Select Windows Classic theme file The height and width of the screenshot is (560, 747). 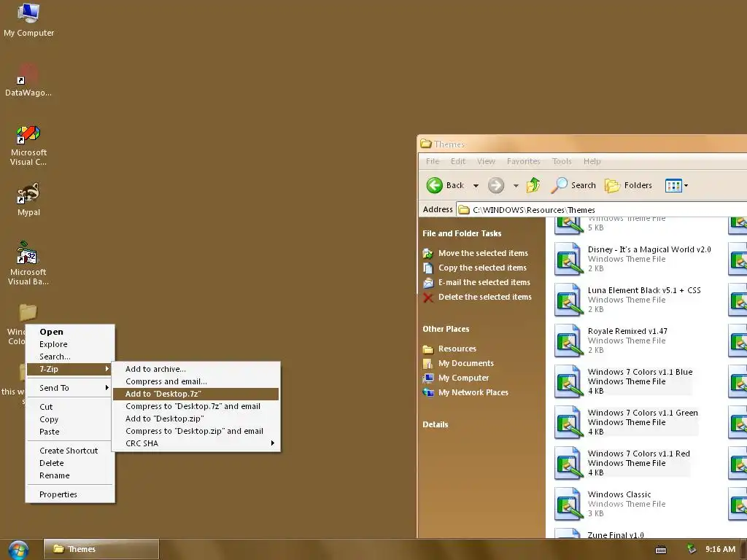(x=610, y=505)
